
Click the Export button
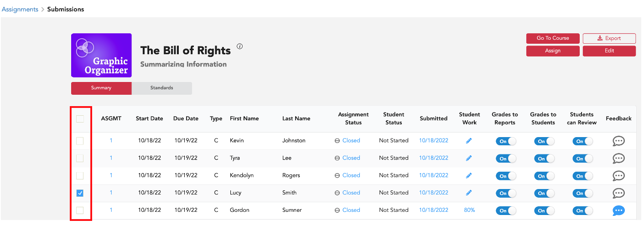click(x=609, y=38)
